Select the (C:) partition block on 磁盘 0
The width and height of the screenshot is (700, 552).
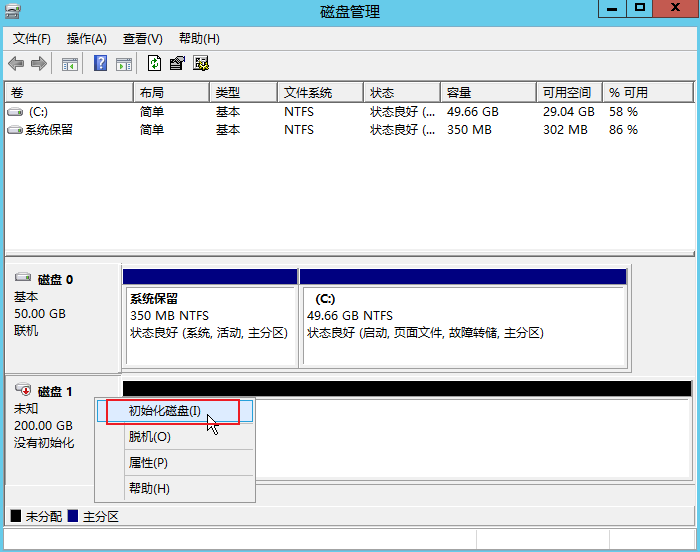[x=462, y=314]
